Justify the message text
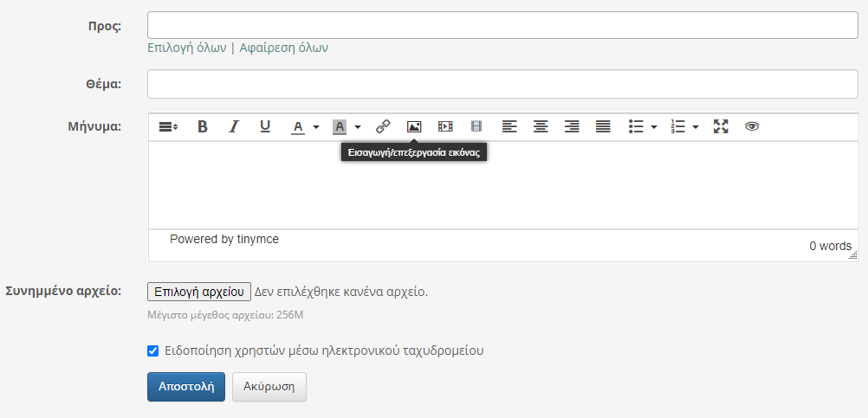 pos(603,126)
